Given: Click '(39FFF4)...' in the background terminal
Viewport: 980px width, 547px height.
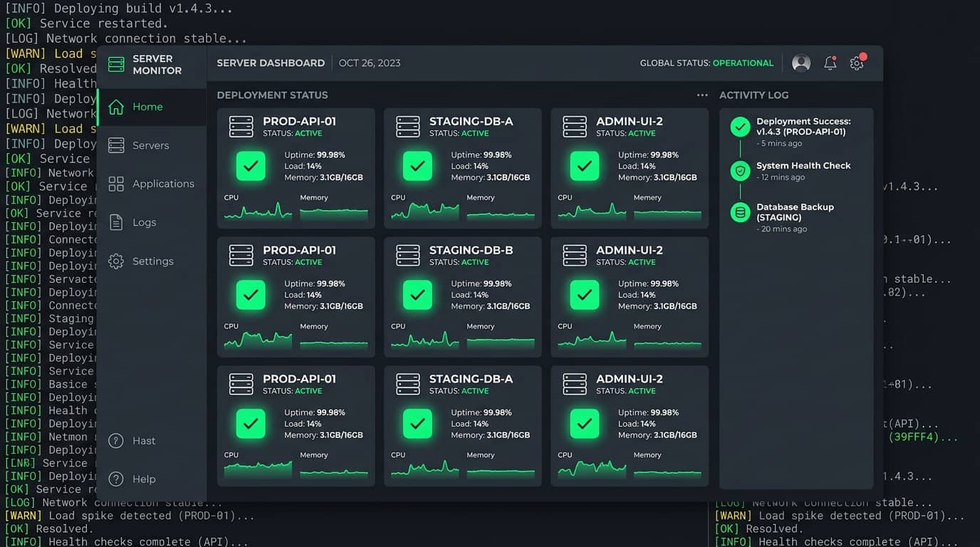Looking at the screenshot, I should 923,437.
